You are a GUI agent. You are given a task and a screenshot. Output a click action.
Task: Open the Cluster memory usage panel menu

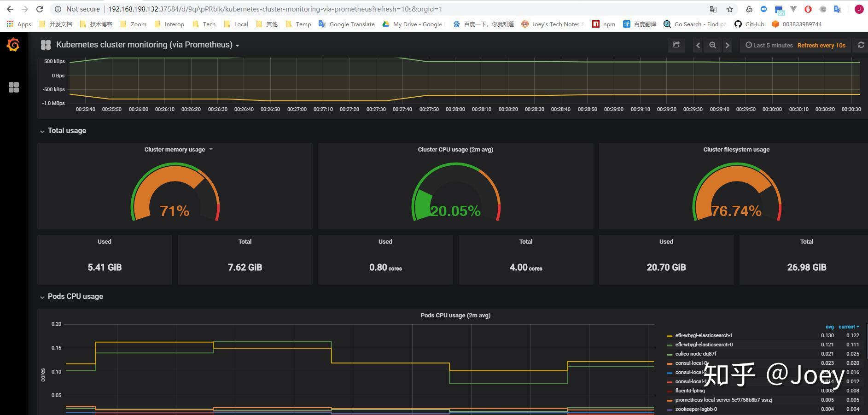click(x=211, y=149)
